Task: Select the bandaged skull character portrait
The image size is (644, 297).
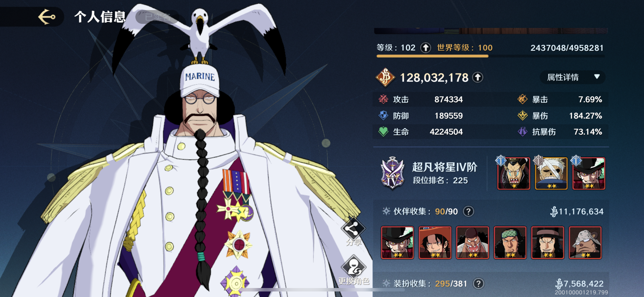Action: tap(551, 173)
